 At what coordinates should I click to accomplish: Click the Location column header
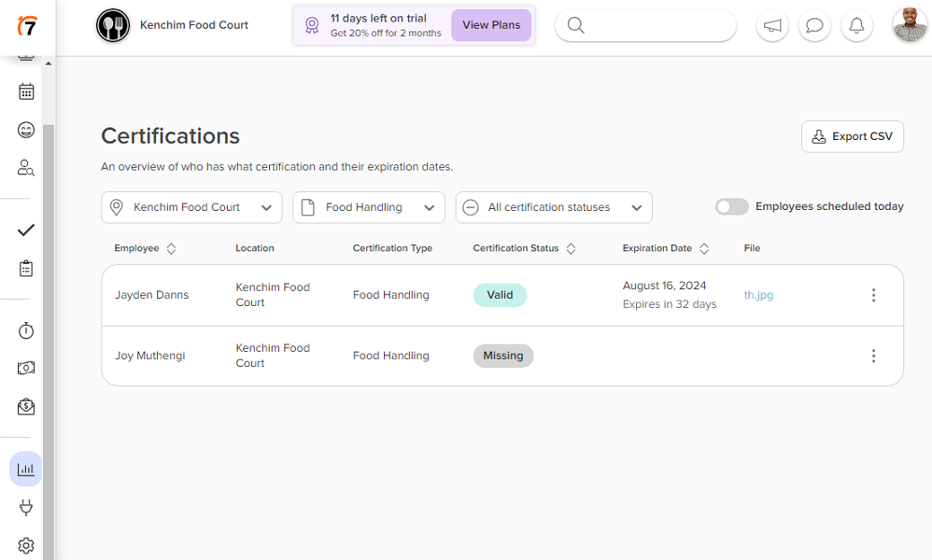tap(254, 248)
